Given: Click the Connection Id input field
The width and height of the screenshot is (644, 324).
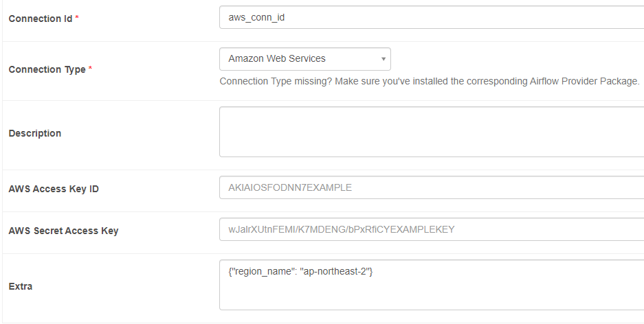Looking at the screenshot, I should click(432, 17).
